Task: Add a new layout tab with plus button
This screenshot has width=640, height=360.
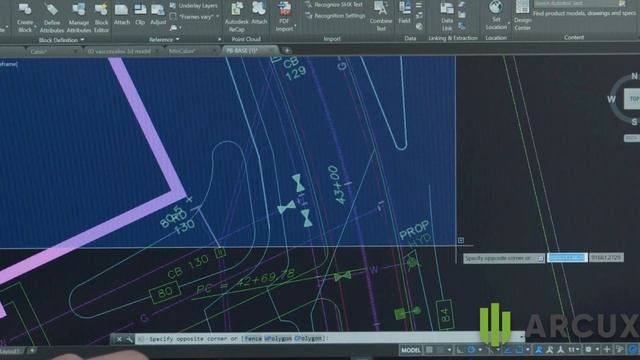Action: click(32, 350)
